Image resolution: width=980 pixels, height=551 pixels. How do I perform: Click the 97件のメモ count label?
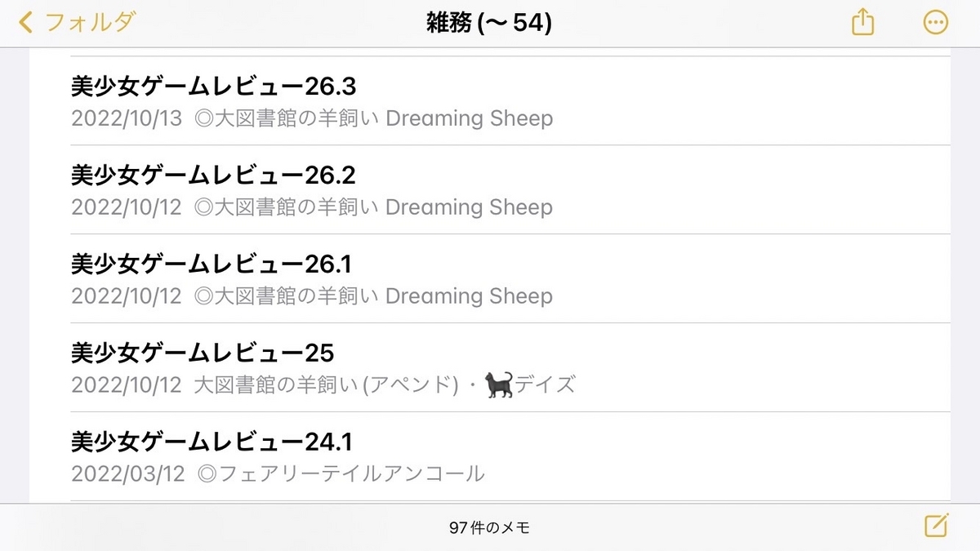pyautogui.click(x=489, y=527)
